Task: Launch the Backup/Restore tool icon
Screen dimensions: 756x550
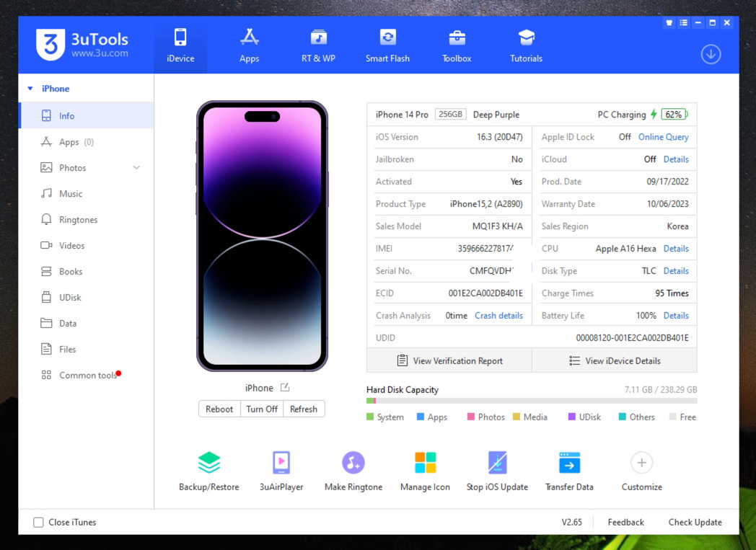Action: pos(208,462)
